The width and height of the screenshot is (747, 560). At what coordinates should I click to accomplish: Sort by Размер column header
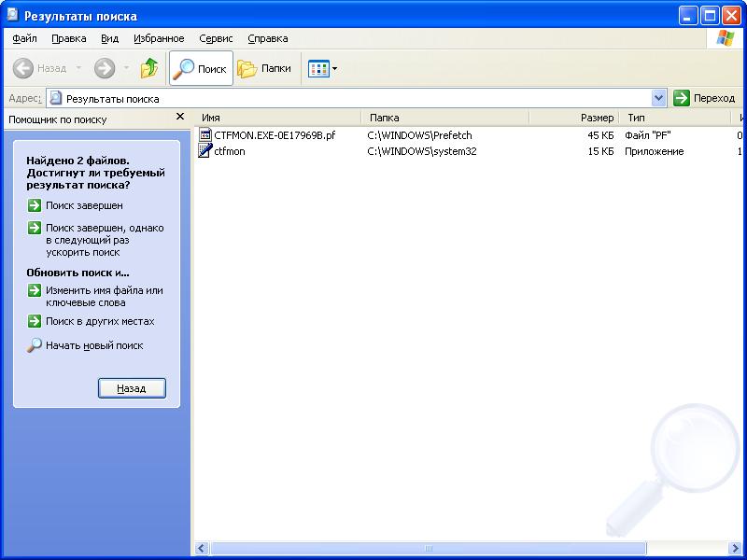click(x=574, y=118)
